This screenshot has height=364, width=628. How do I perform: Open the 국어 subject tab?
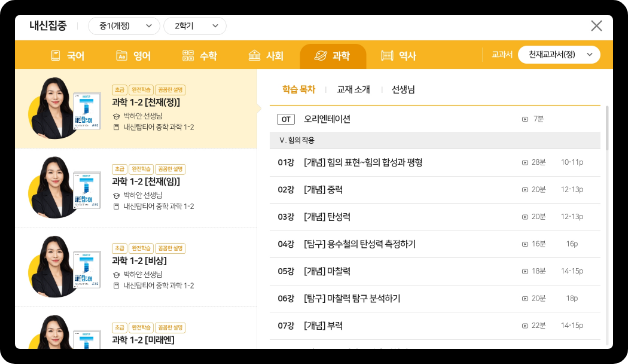click(68, 56)
